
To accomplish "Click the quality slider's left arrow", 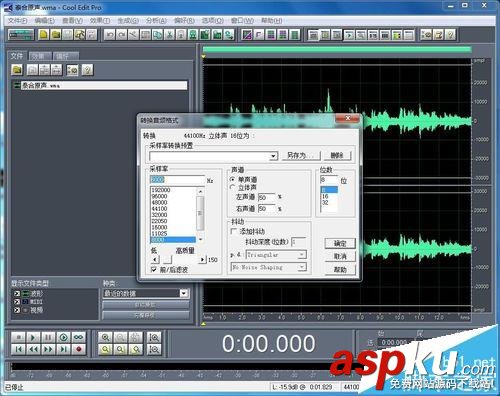I will click(x=155, y=259).
